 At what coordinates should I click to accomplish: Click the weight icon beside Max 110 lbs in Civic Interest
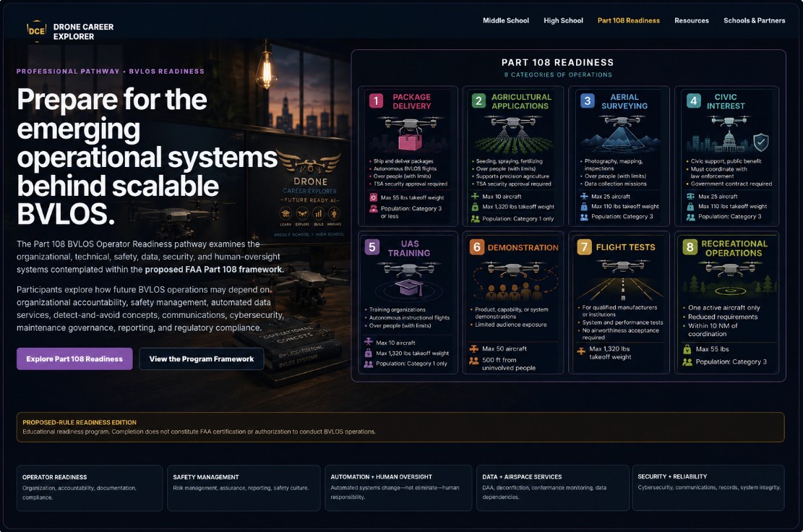click(690, 206)
